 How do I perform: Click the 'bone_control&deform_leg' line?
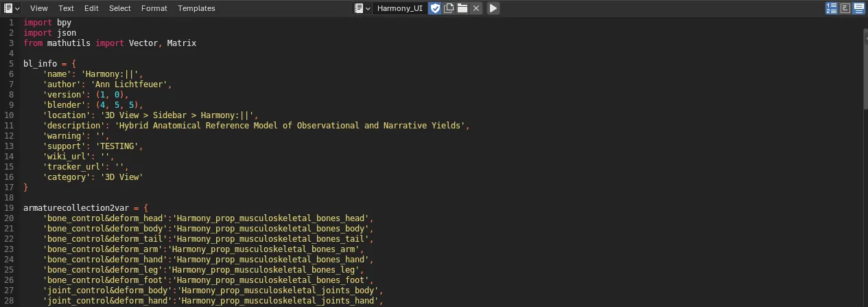[x=203, y=270]
